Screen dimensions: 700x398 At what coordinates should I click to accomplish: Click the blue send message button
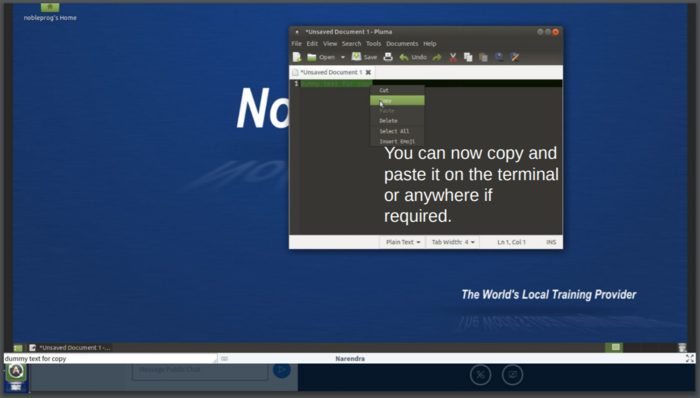[282, 369]
